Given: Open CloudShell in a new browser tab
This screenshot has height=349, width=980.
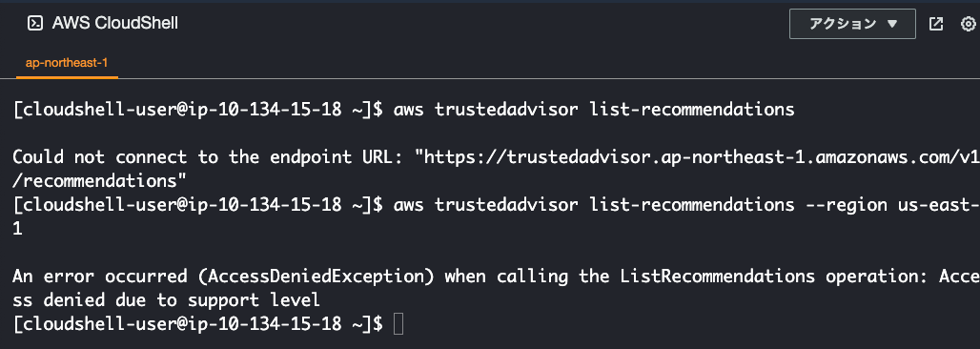Looking at the screenshot, I should [x=935, y=24].
